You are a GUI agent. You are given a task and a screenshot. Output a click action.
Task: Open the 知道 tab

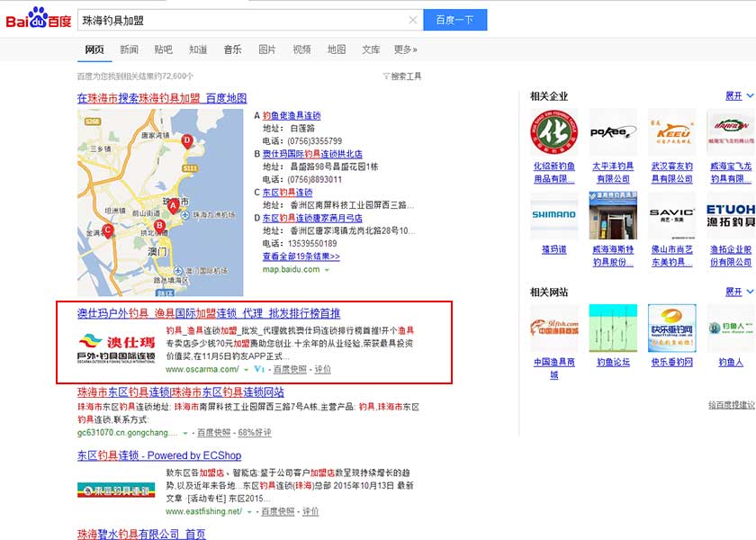pos(198,49)
